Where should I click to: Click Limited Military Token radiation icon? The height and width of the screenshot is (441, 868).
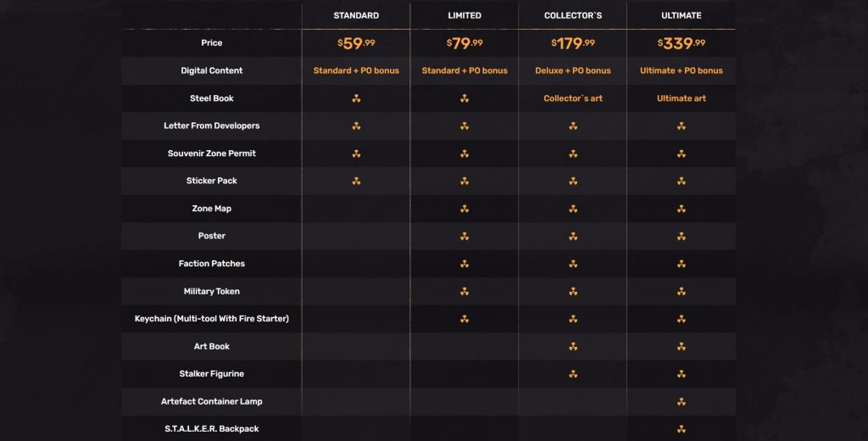[465, 291]
